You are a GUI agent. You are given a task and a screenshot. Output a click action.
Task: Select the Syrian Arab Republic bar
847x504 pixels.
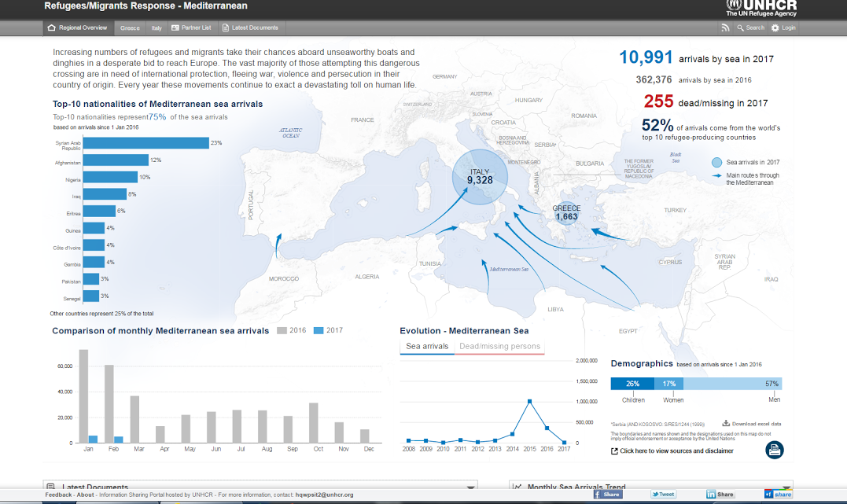pyautogui.click(x=145, y=143)
